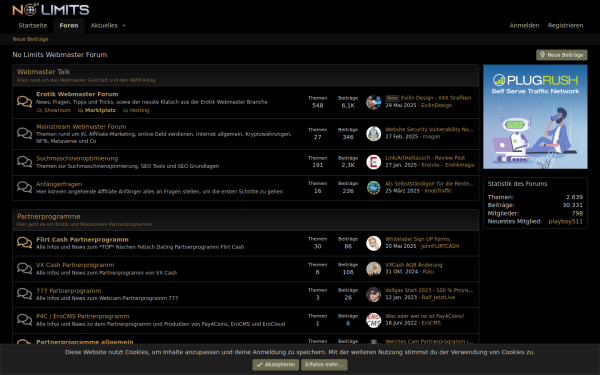Open Eronite avatar in Suchmaschinenoptimierung row
This screenshot has height=375, width=600.
[x=373, y=162]
